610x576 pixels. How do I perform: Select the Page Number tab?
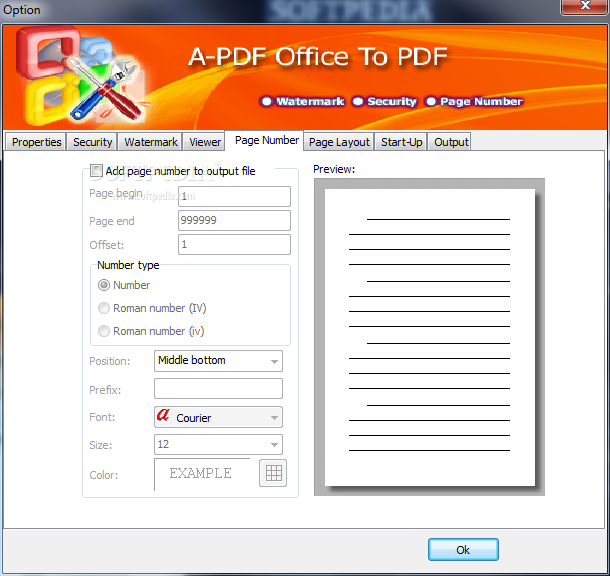(x=266, y=140)
